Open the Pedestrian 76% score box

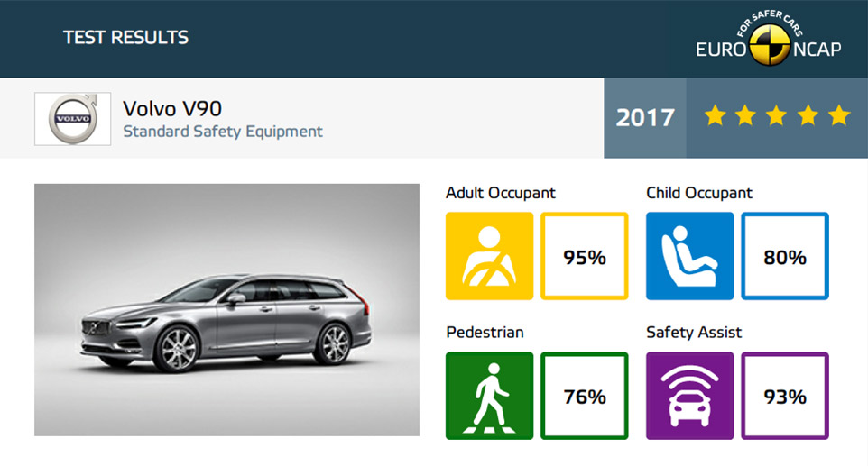pos(585,396)
